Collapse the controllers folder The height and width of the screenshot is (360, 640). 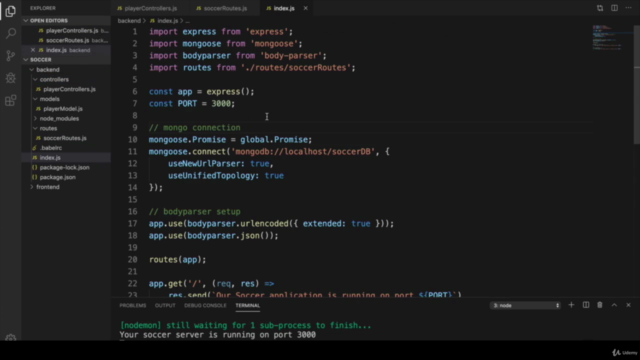click(x=54, y=79)
